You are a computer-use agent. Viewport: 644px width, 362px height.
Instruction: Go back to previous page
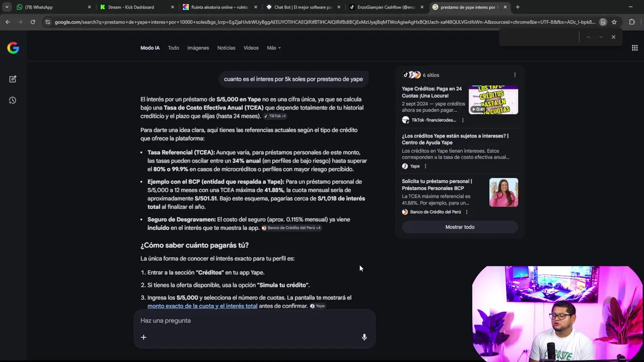pyautogui.click(x=8, y=22)
